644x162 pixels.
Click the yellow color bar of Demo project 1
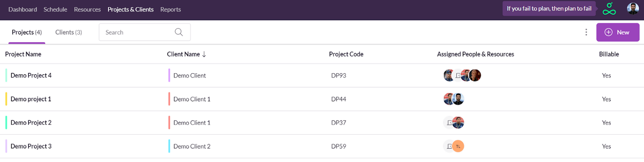(6, 99)
